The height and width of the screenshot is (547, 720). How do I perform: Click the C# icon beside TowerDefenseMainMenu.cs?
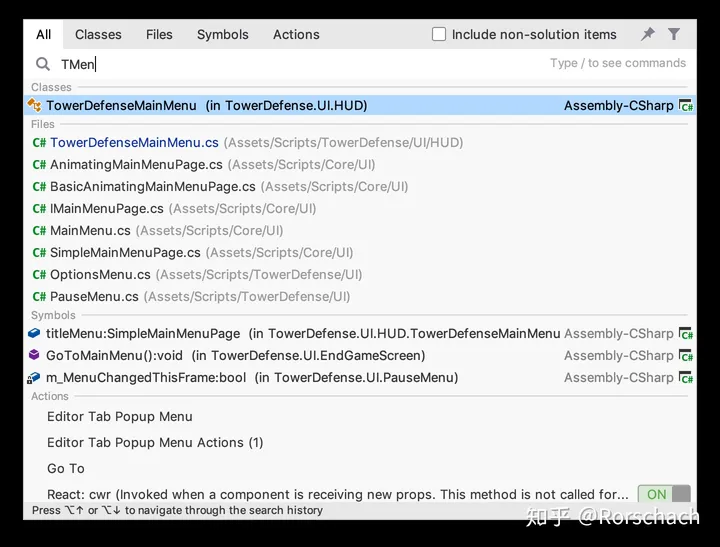(39, 142)
